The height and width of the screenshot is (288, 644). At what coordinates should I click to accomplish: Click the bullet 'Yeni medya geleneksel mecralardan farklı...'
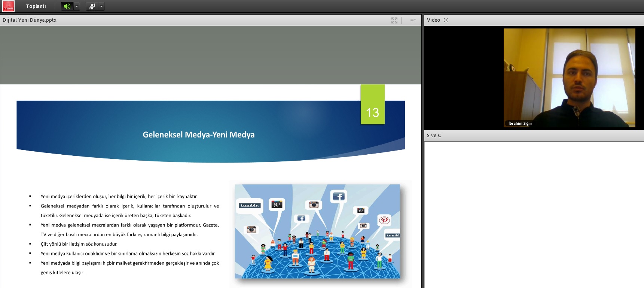pyautogui.click(x=130, y=230)
